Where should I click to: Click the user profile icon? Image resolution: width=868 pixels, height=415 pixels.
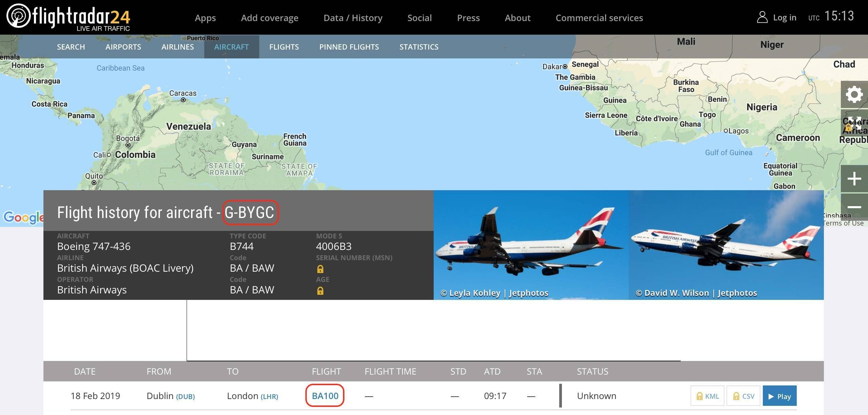762,17
